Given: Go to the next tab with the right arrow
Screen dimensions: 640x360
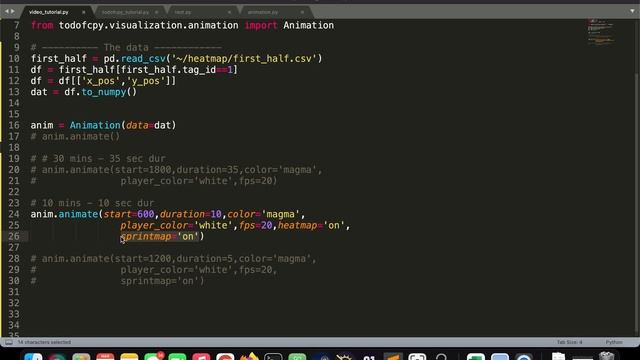Looking at the screenshot, I should tap(13, 11).
